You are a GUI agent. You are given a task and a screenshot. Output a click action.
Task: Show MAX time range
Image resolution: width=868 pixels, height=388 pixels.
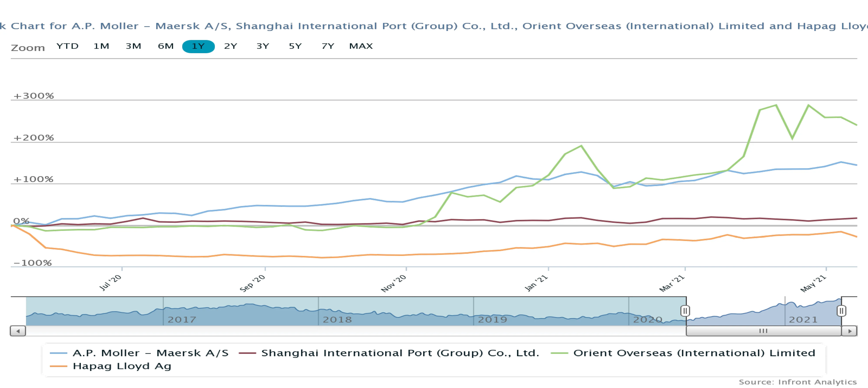[x=361, y=46]
